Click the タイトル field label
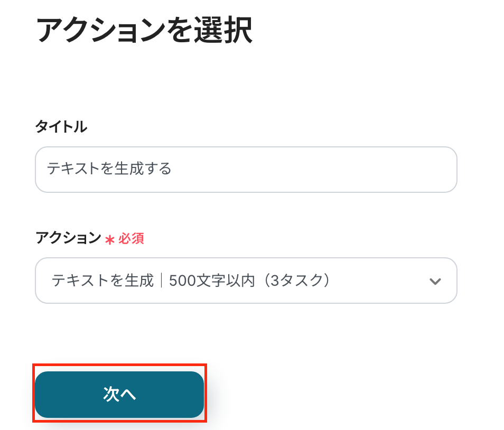This screenshot has height=430, width=504. [61, 127]
